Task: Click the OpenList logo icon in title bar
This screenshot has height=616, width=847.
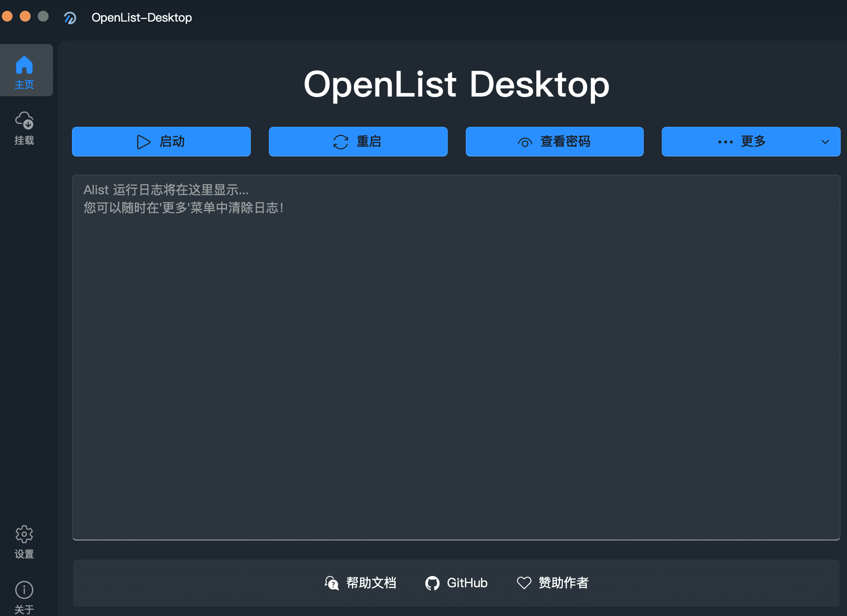Action: [70, 18]
